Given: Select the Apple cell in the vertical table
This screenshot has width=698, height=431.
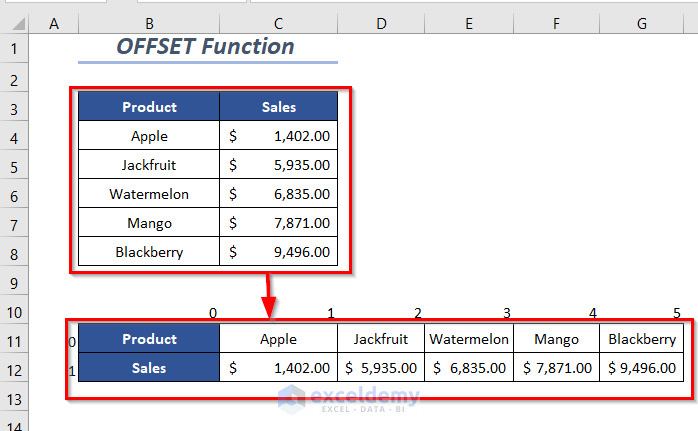Looking at the screenshot, I should click(x=149, y=136).
